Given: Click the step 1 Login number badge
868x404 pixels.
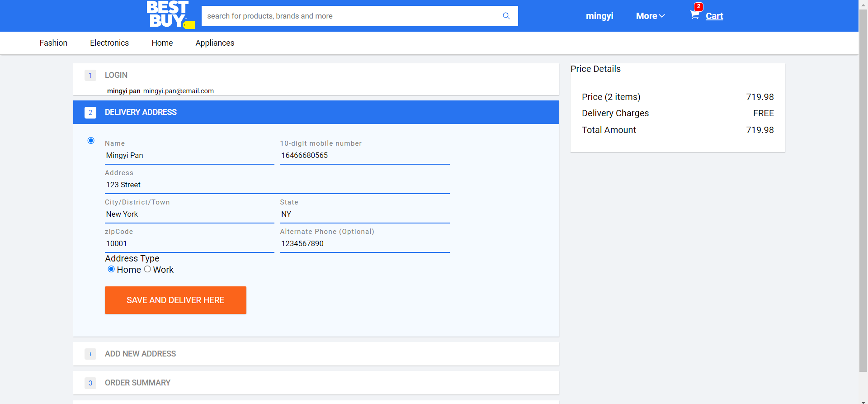Looking at the screenshot, I should tap(90, 75).
